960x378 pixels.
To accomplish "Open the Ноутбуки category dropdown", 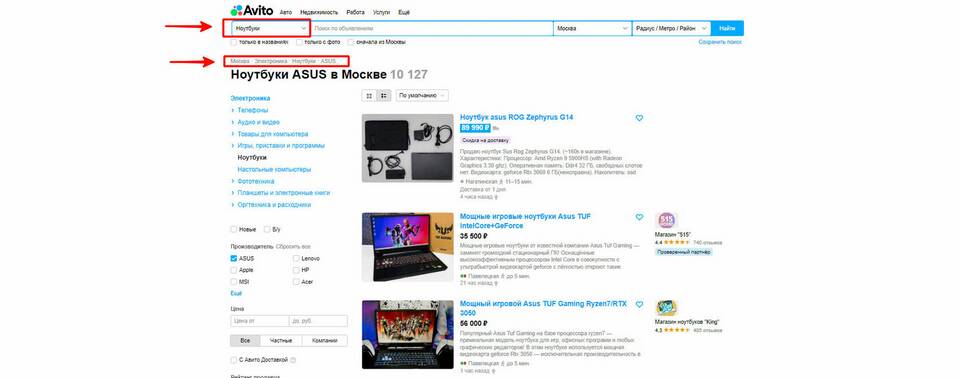I will 269,28.
